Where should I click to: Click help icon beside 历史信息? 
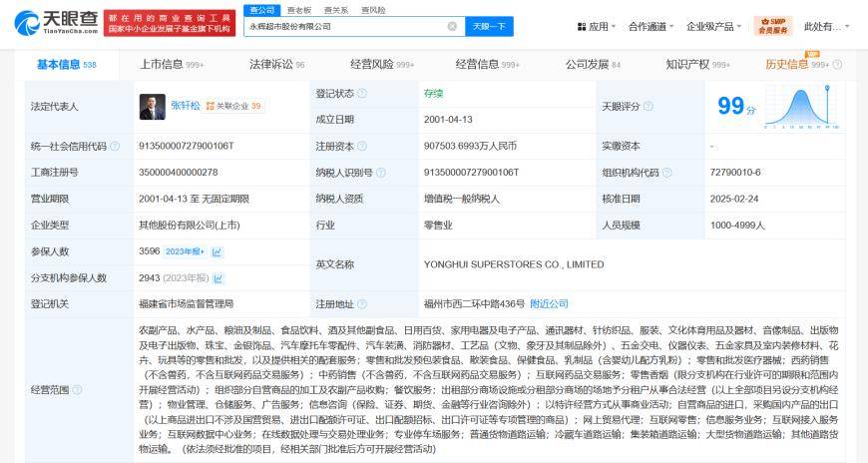tap(837, 65)
